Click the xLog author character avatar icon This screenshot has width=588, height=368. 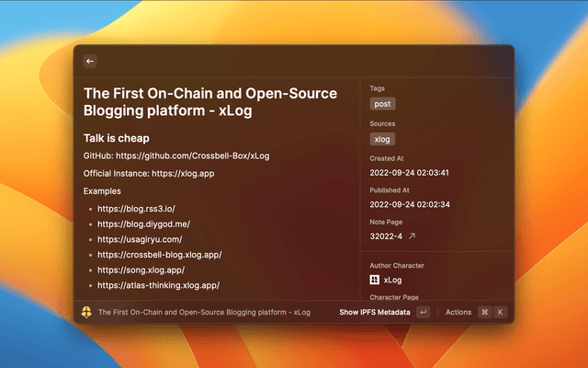click(375, 280)
